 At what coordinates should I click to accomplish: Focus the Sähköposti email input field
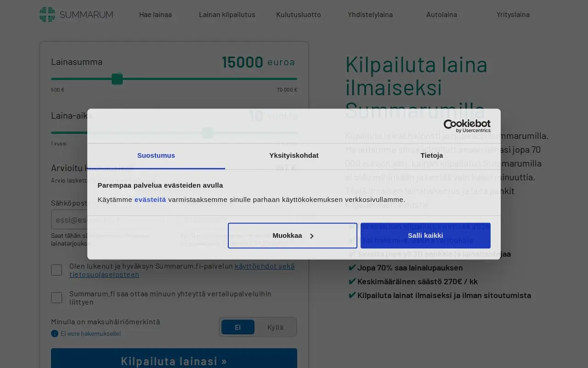click(110, 219)
